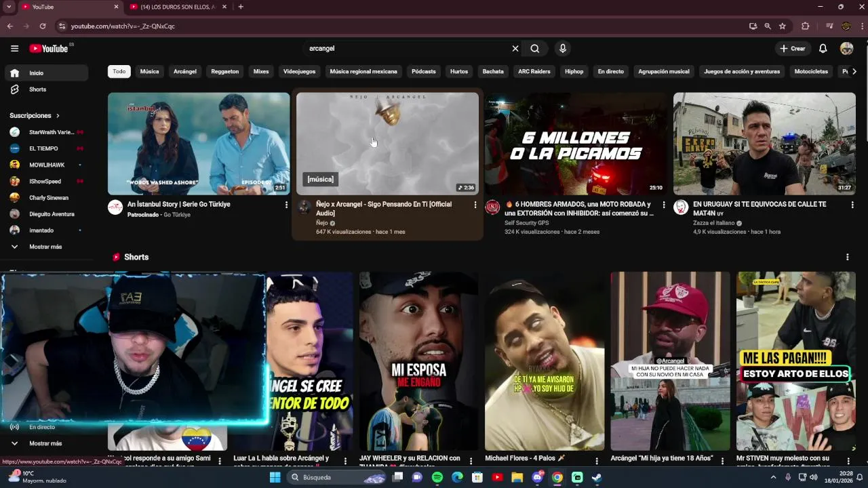Open the Shorts shelf options menu
Image resolution: width=868 pixels, height=488 pixels.
tap(847, 257)
